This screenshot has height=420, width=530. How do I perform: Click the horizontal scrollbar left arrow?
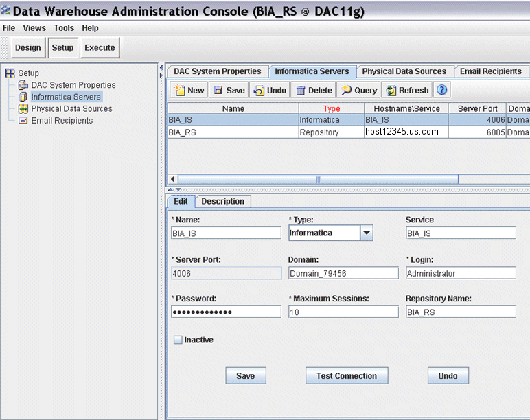(x=173, y=179)
